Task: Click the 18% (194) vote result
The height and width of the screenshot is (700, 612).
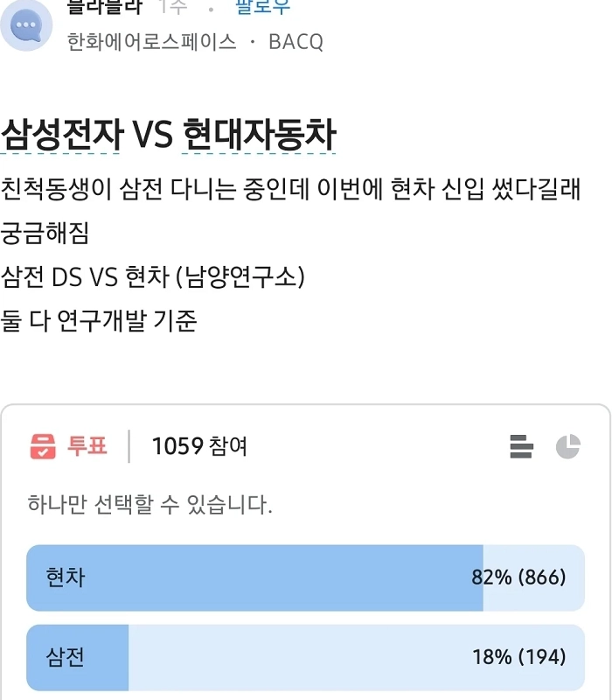Action: tap(518, 657)
